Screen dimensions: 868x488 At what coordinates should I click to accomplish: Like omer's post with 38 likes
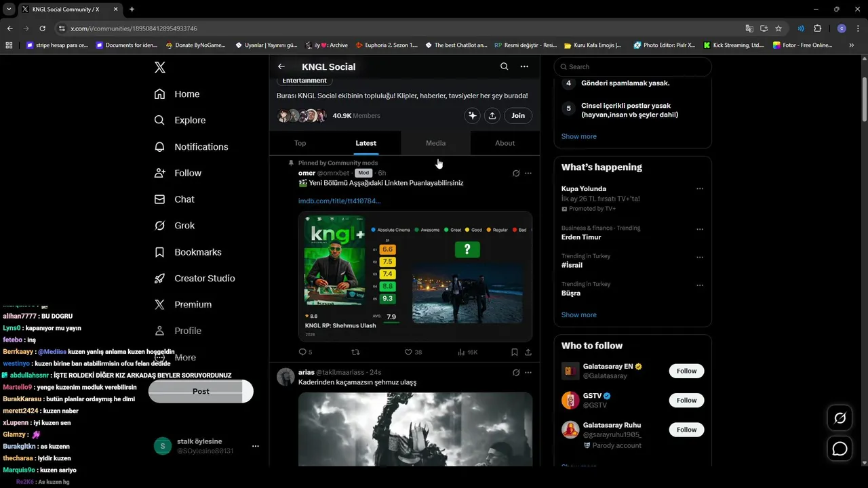(413, 352)
